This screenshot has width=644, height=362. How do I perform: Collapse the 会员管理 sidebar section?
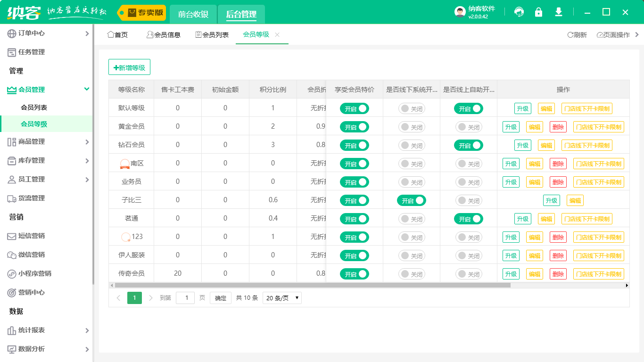pyautogui.click(x=47, y=89)
